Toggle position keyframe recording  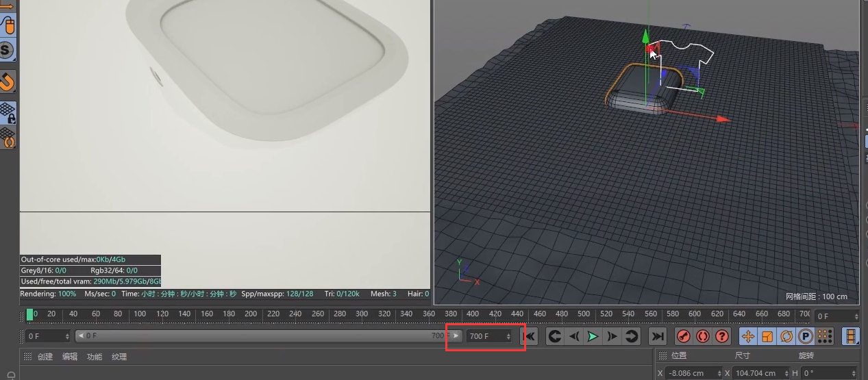point(747,336)
